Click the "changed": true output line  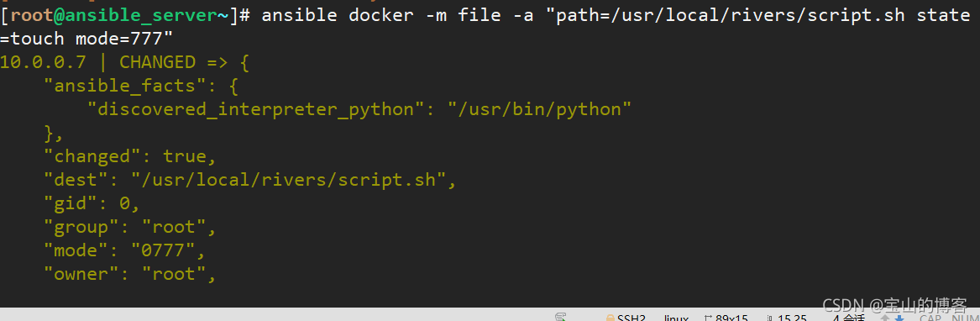(x=130, y=155)
